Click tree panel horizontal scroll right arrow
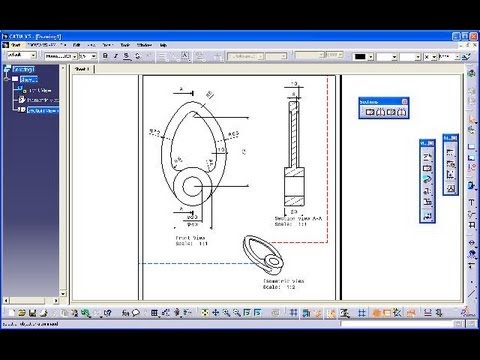 [56, 301]
